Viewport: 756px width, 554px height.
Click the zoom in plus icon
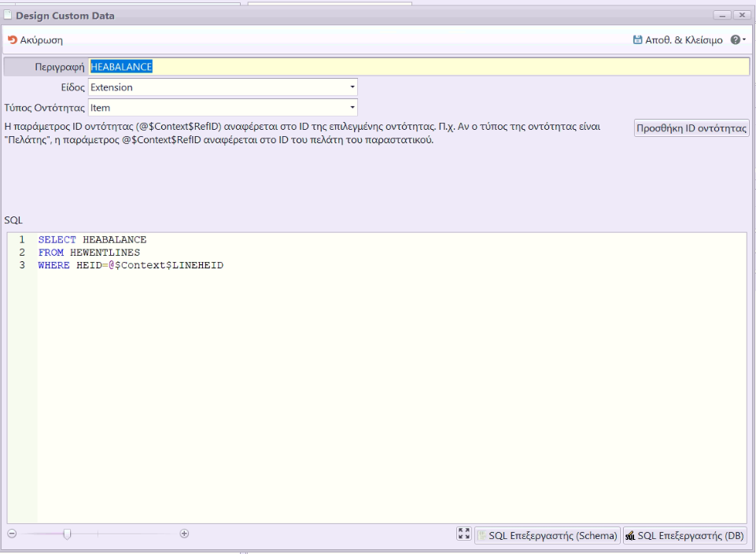point(184,534)
